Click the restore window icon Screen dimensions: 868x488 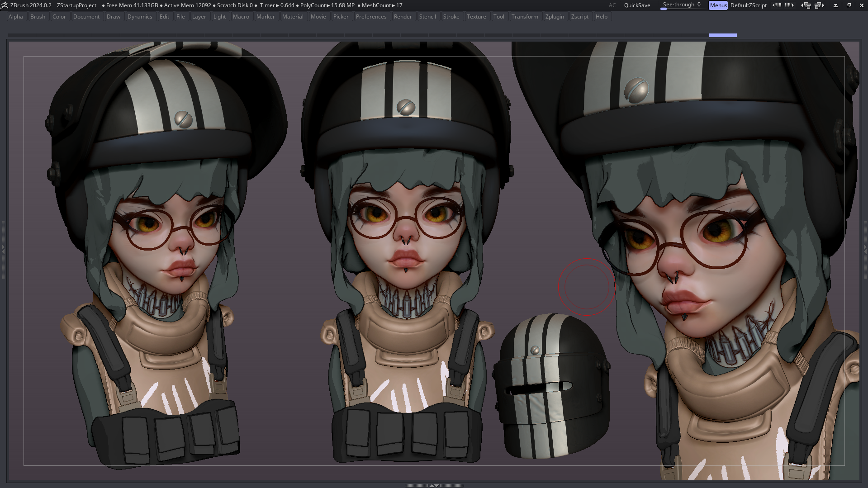pos(849,5)
